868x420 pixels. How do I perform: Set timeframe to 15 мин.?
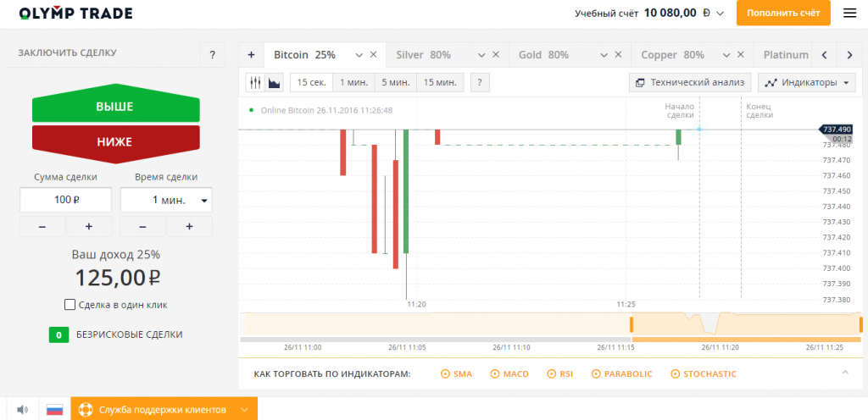(x=440, y=83)
